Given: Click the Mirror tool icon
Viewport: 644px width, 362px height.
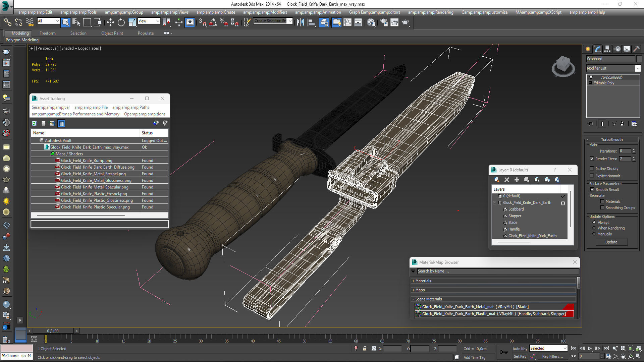Looking at the screenshot, I should point(300,22).
